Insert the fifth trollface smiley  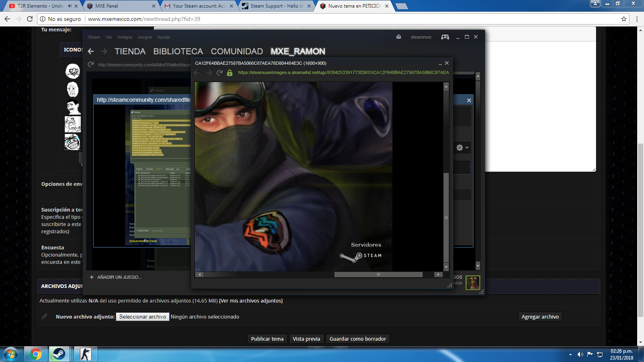click(x=73, y=142)
